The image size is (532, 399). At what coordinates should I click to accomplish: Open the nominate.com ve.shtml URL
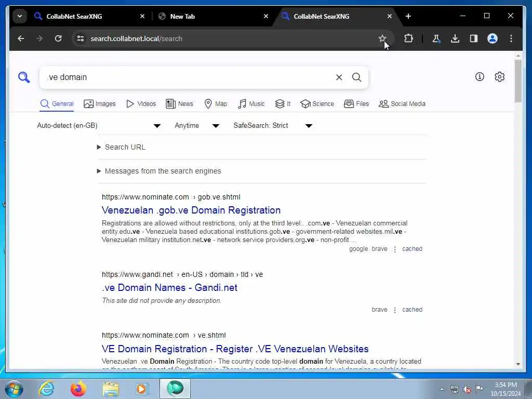tap(164, 335)
